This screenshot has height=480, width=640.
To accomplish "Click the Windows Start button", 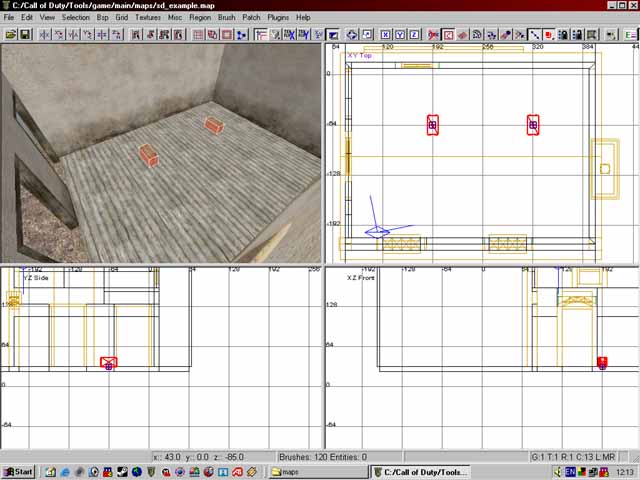I will point(19,471).
